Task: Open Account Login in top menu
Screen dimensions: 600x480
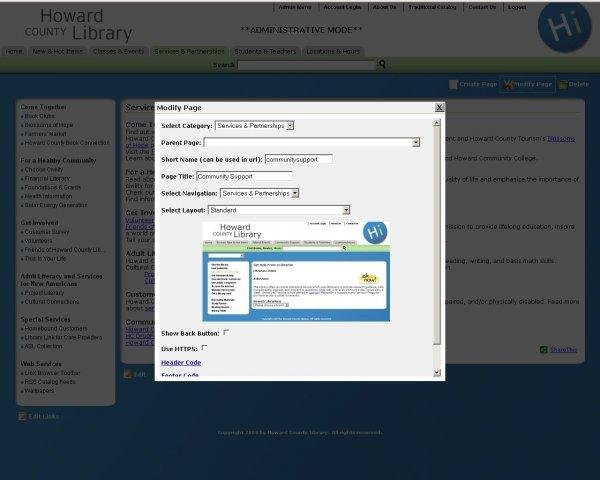Action: 342,7
